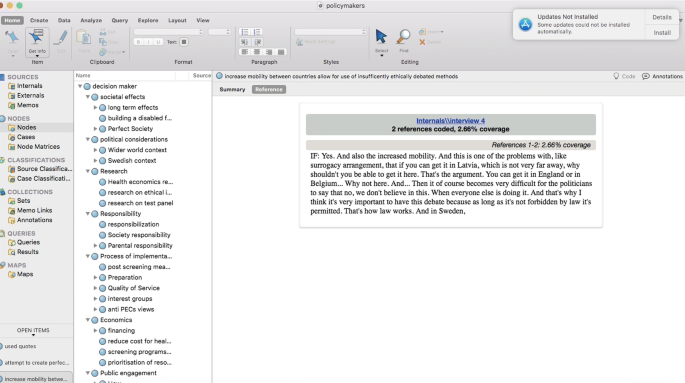Click the Edit pencil icon in ribbon
Screen dimensions: 685x383
[61, 38]
